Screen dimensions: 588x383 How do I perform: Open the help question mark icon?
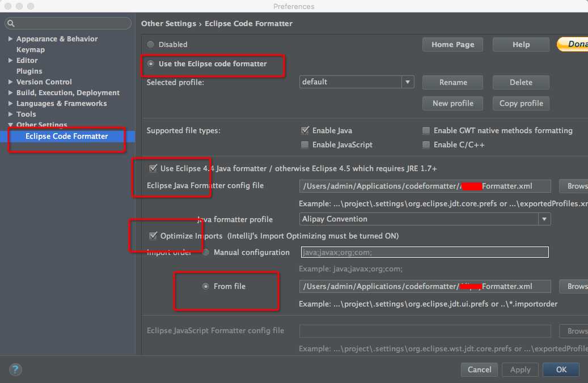pos(15,369)
